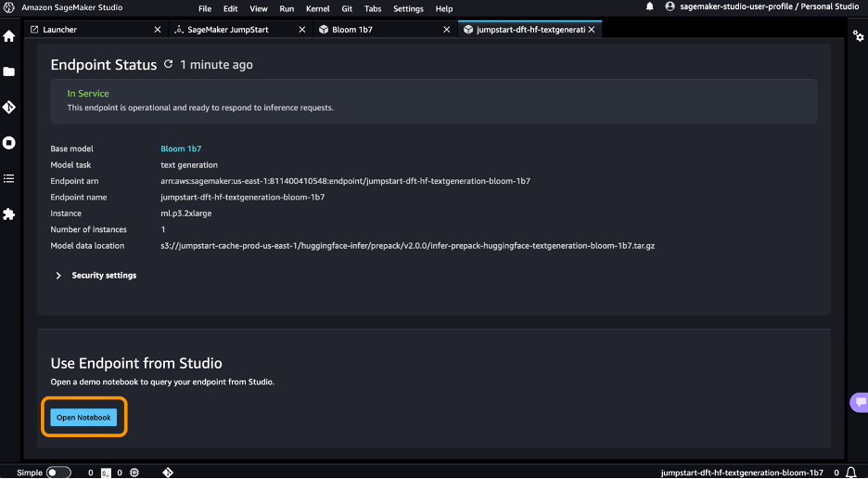Screen dimensions: 868x479
Task: Click the Launcher tab's icon
Action: point(34,30)
